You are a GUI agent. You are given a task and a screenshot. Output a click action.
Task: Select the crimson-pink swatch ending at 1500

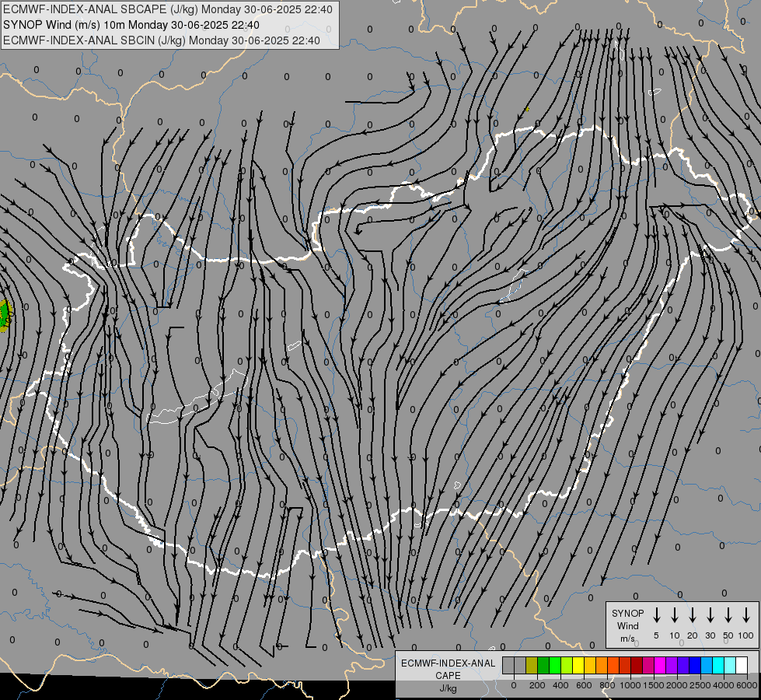[649, 666]
